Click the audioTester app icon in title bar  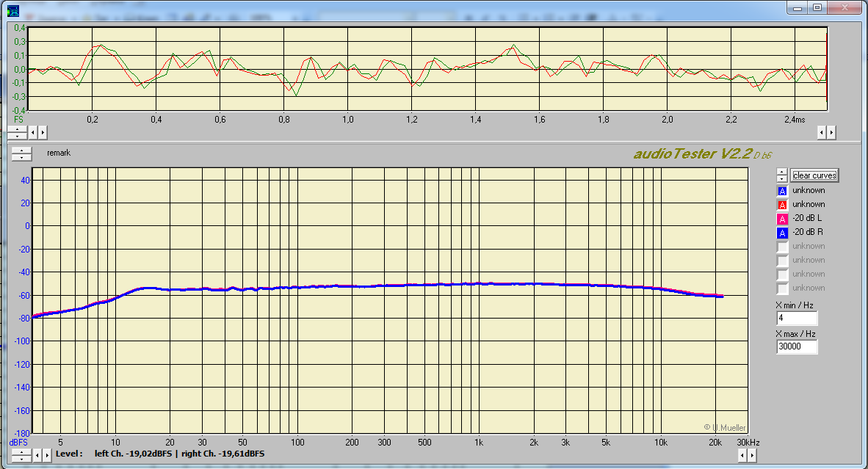[12, 10]
